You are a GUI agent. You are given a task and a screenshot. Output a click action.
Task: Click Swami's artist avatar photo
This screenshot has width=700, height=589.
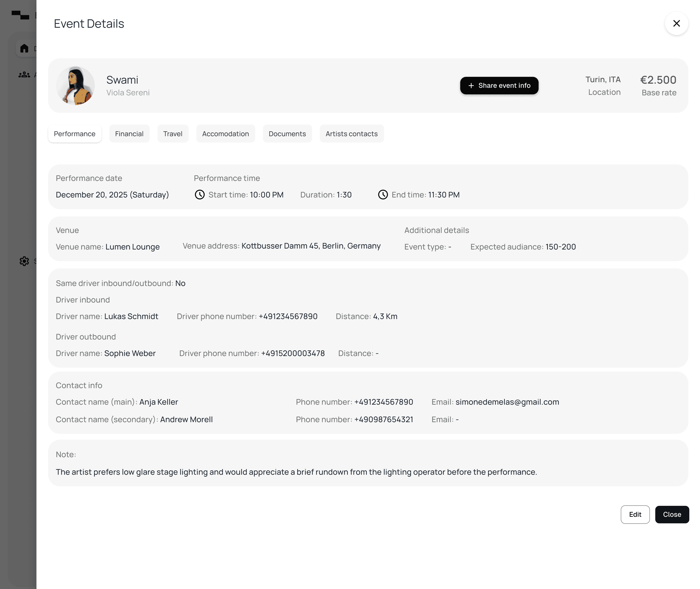tap(75, 85)
